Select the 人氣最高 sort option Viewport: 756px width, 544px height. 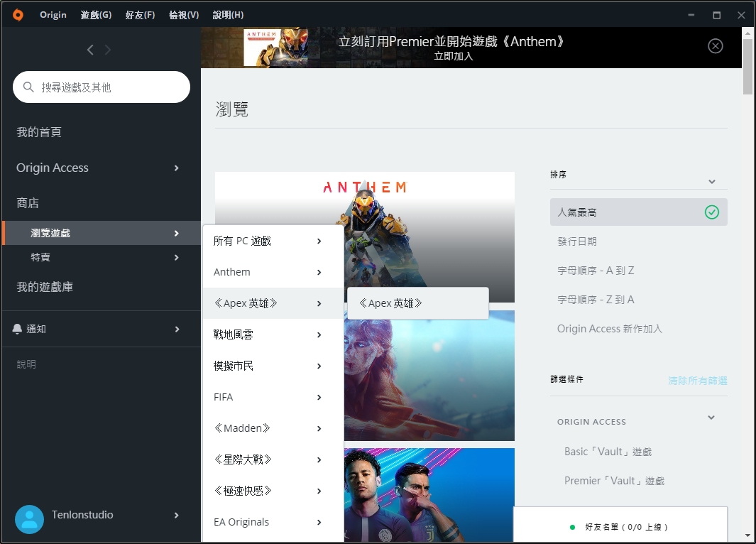pos(638,212)
